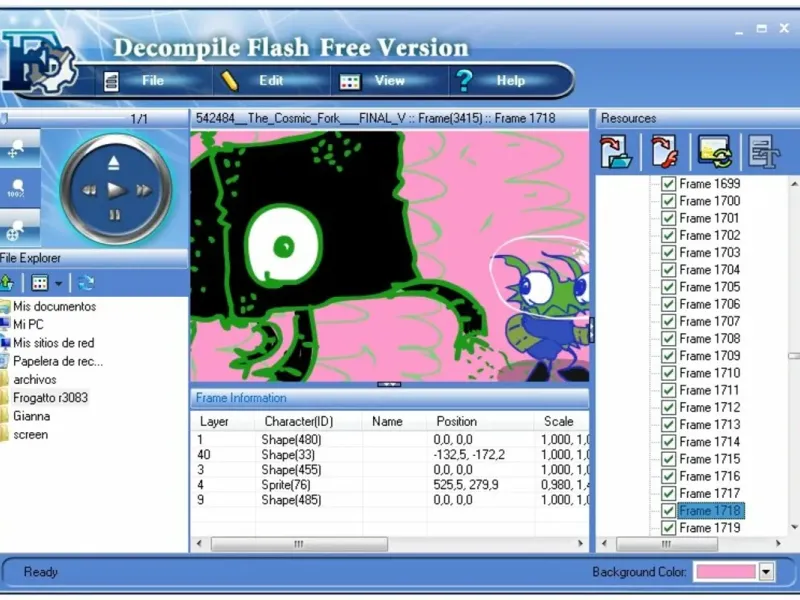Screen dimensions: 800x600
Task: Uncheck the Frame 1711 checkbox
Action: [668, 390]
